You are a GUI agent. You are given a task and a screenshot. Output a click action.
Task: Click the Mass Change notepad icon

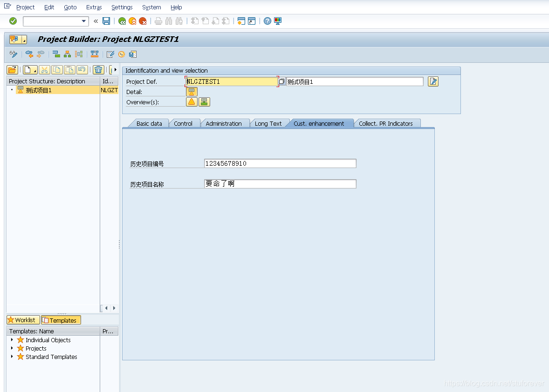(x=110, y=54)
